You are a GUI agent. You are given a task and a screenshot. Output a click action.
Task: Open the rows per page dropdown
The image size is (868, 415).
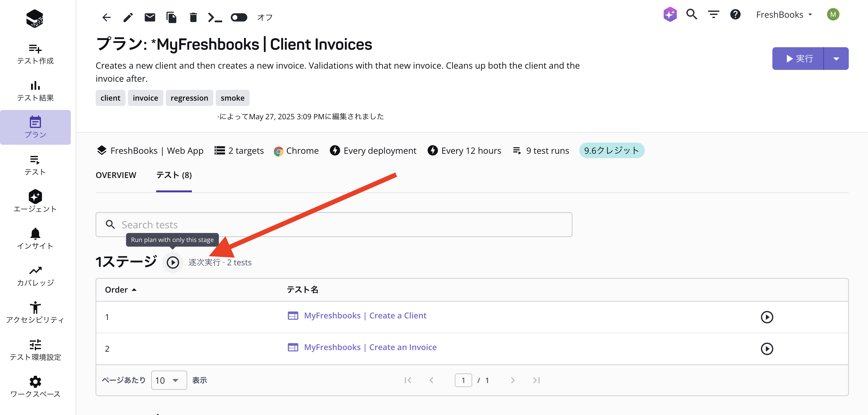pyautogui.click(x=169, y=380)
